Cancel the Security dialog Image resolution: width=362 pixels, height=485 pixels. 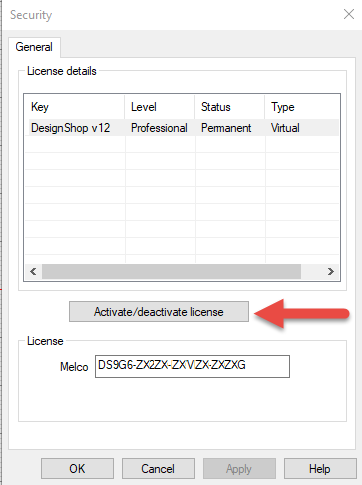158,468
